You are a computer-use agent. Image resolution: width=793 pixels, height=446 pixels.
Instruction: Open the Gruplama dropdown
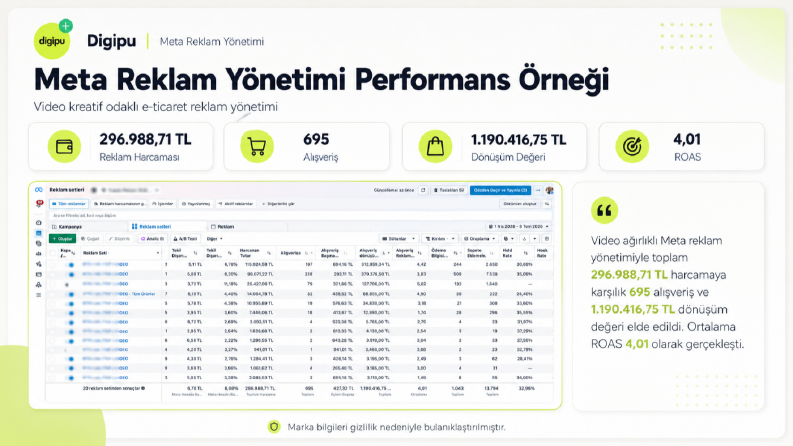click(x=479, y=239)
